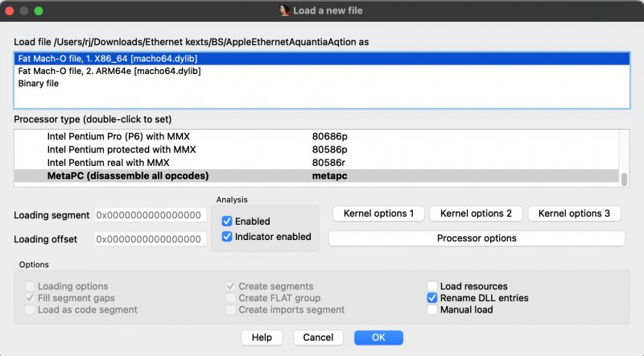Confirm loading with the OK button
Image resolution: width=644 pixels, height=356 pixels.
tap(378, 337)
